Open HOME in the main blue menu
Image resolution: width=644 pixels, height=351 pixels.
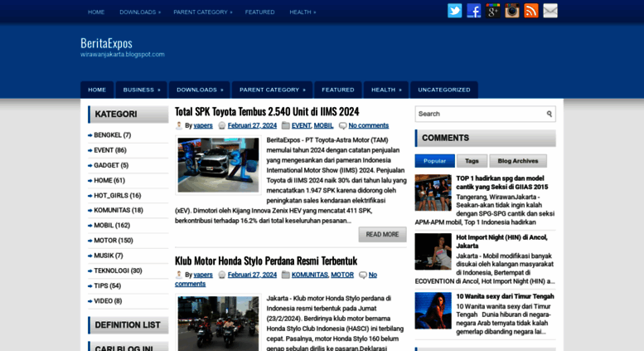click(x=97, y=90)
